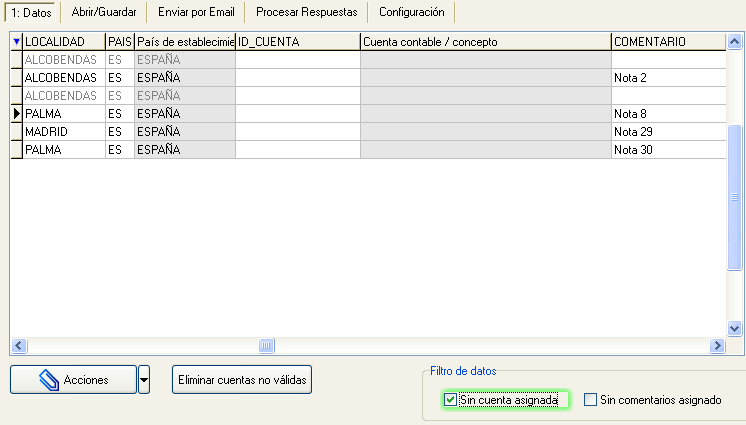The height and width of the screenshot is (425, 746).
Task: Click the COMENTARIO column header
Action: 668,41
